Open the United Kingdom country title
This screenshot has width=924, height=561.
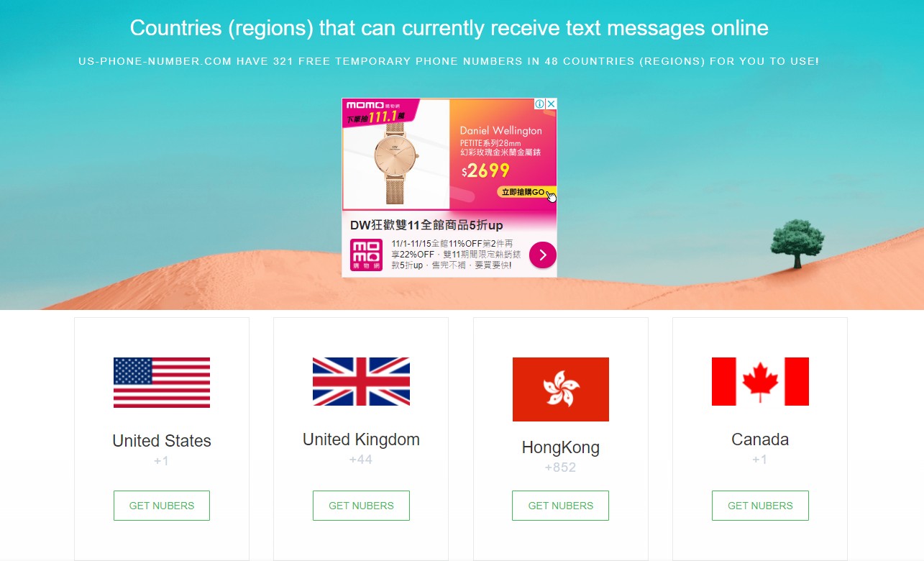tap(361, 439)
